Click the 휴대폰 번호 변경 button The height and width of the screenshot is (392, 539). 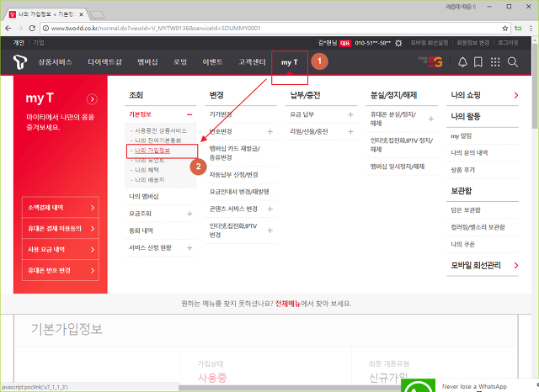(61, 271)
